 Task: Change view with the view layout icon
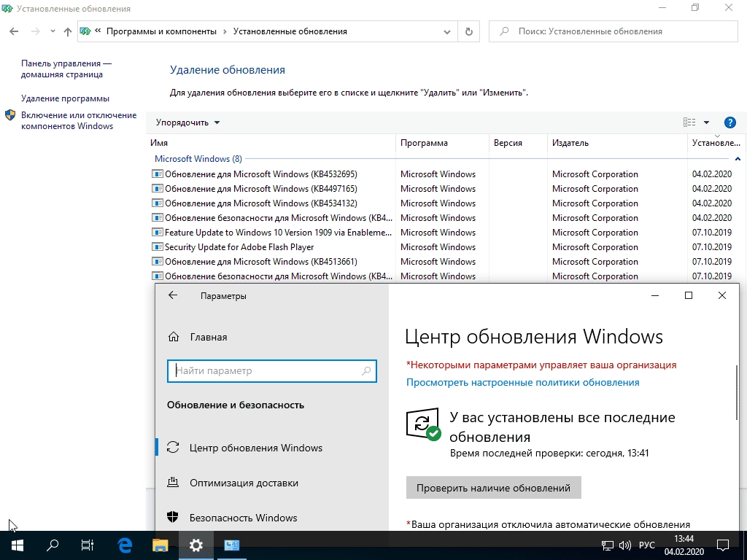[x=689, y=122]
